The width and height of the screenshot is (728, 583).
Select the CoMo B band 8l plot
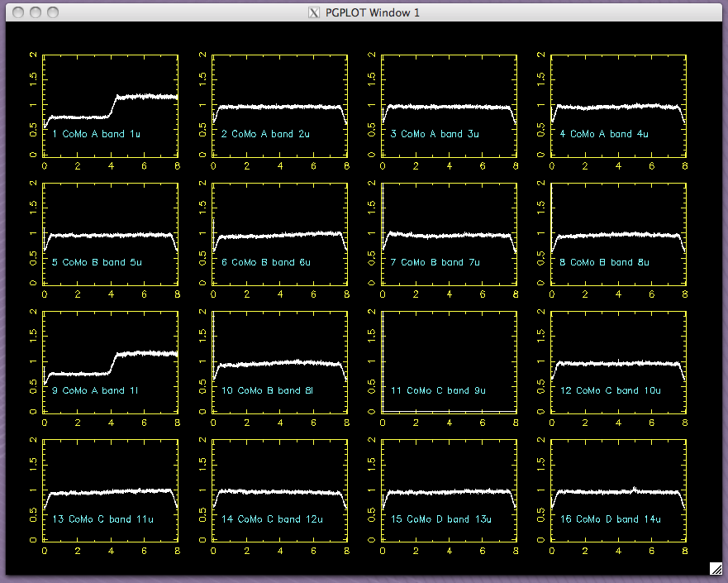(x=279, y=361)
